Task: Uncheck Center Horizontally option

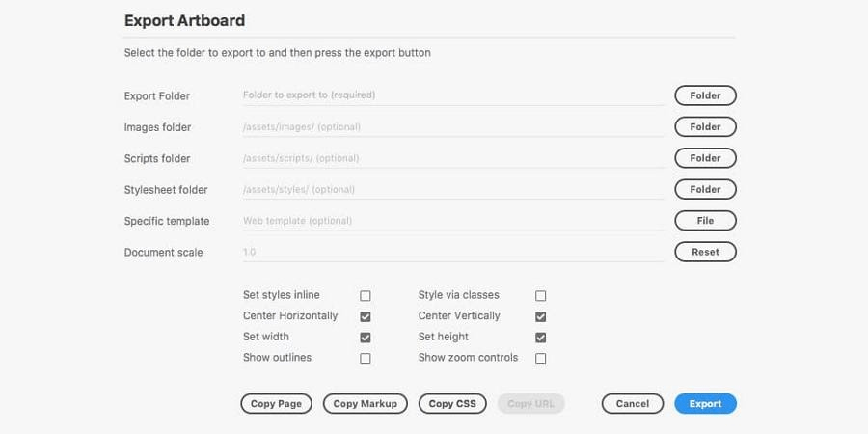Action: (x=366, y=316)
